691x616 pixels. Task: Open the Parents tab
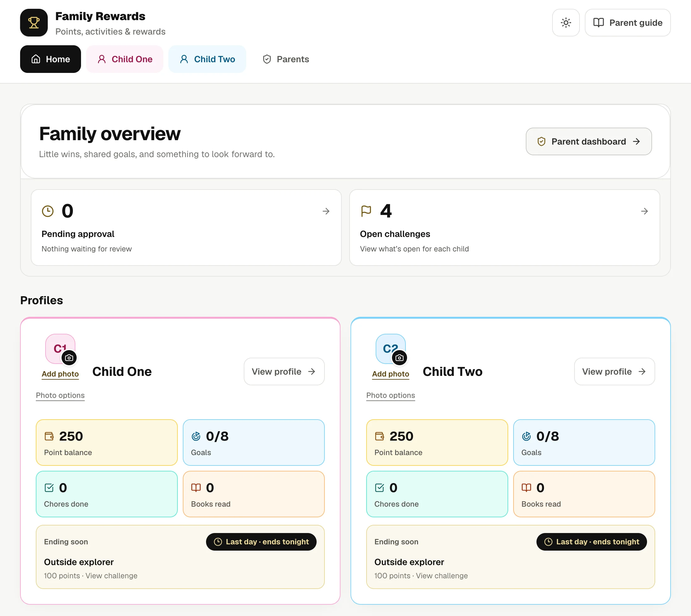point(286,59)
